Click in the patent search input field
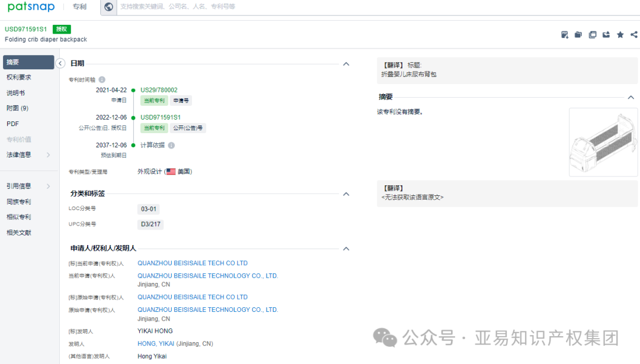Viewport: 640px width, 364px height. click(378, 7)
